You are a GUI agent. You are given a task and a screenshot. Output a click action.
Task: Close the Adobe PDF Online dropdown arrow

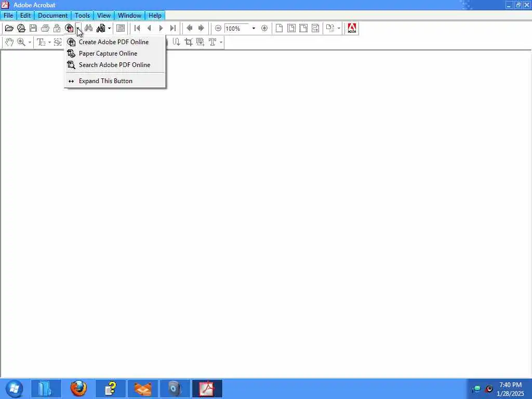(x=78, y=29)
